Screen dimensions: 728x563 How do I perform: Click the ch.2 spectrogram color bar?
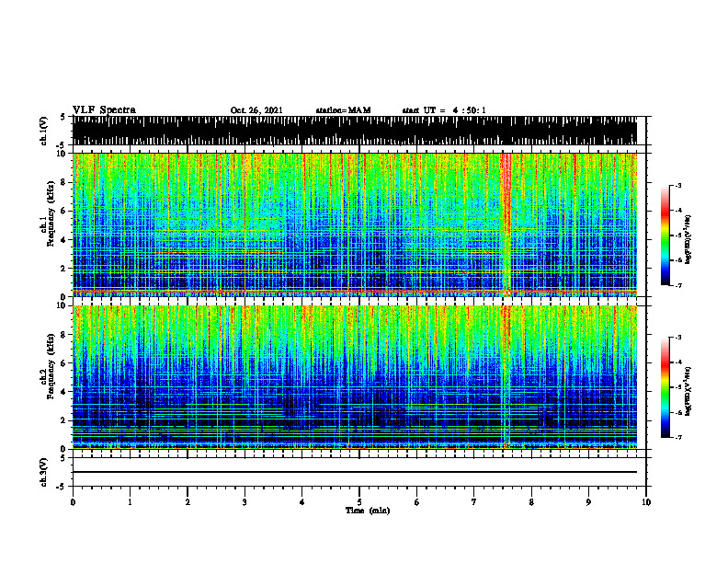665,387
